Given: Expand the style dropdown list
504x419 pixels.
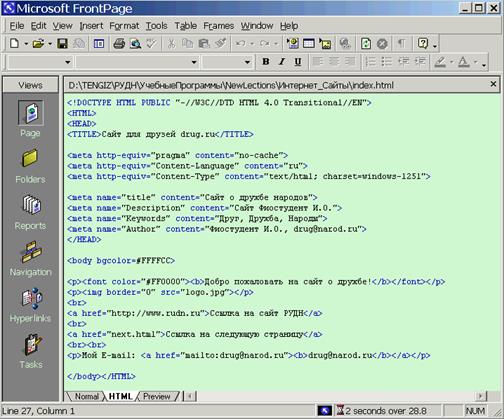Looking at the screenshot, I should (x=68, y=62).
